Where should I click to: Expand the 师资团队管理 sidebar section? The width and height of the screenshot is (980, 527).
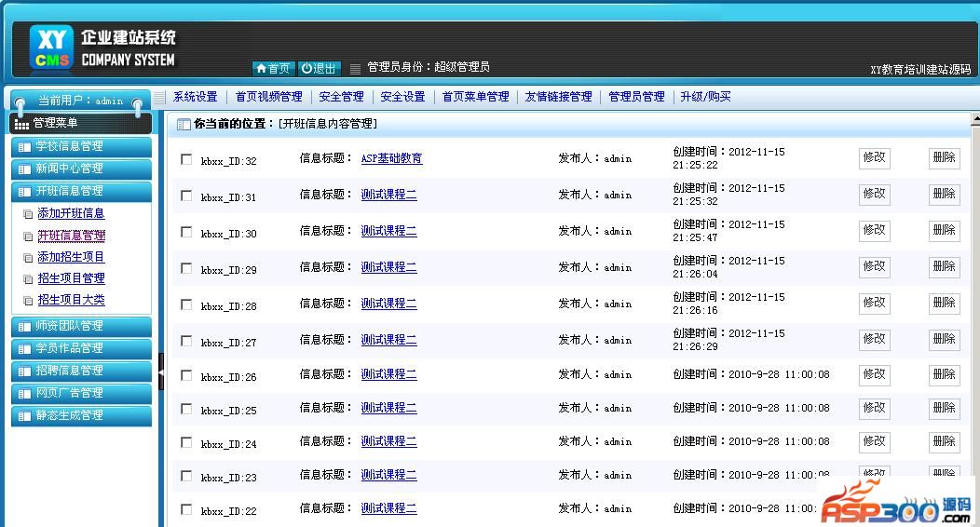(x=81, y=326)
